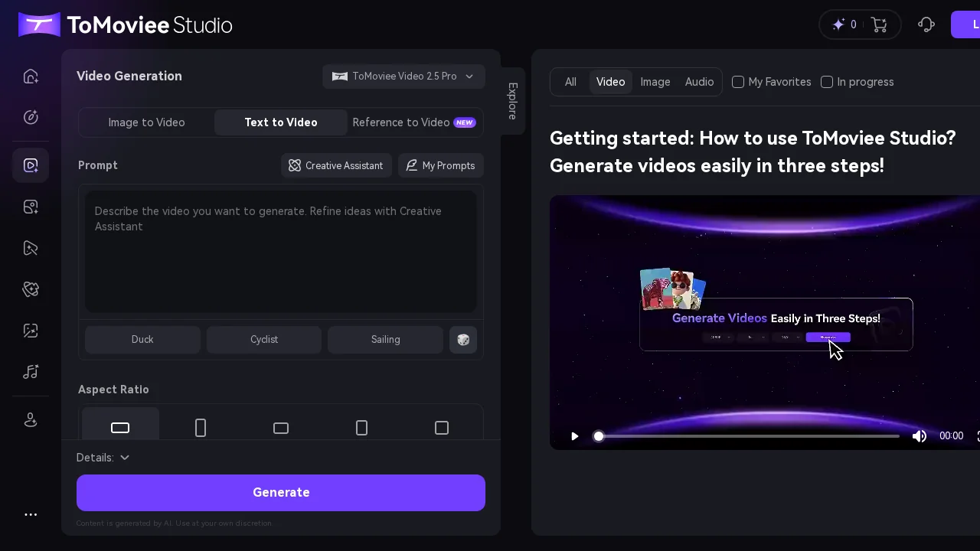The height and width of the screenshot is (551, 980).
Task: Expand the Details section
Action: tap(103, 457)
